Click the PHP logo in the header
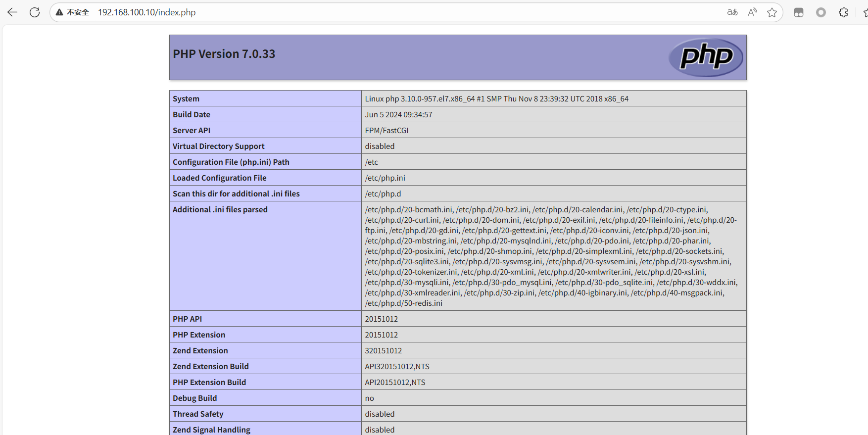 pos(706,57)
